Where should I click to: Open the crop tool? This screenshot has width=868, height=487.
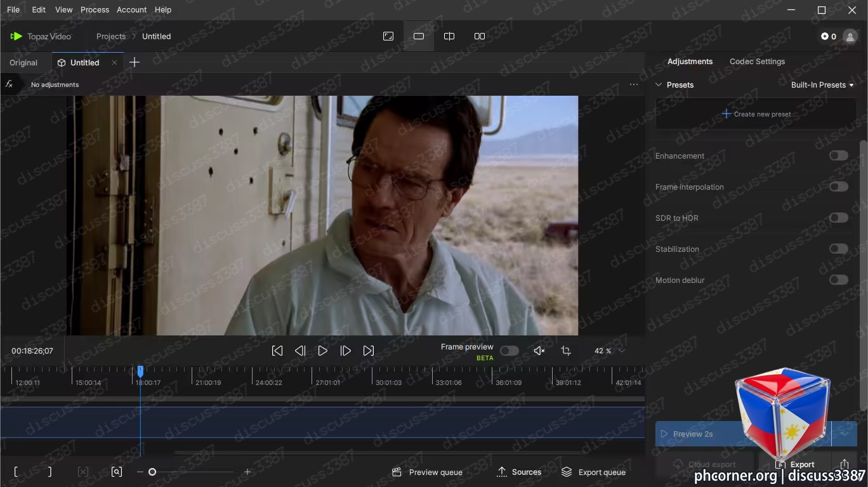pos(566,351)
